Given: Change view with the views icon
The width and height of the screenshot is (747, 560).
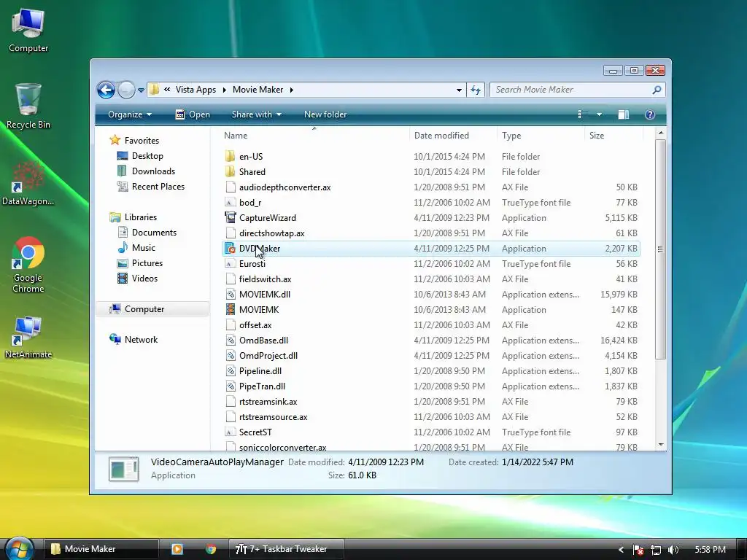Looking at the screenshot, I should (581, 114).
